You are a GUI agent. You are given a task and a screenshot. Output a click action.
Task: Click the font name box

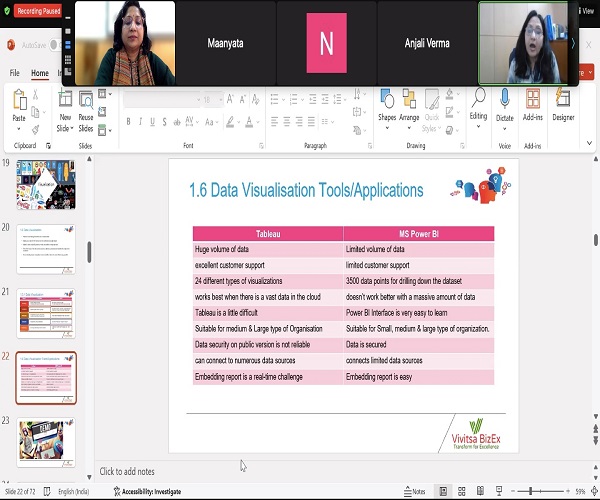[x=160, y=100]
